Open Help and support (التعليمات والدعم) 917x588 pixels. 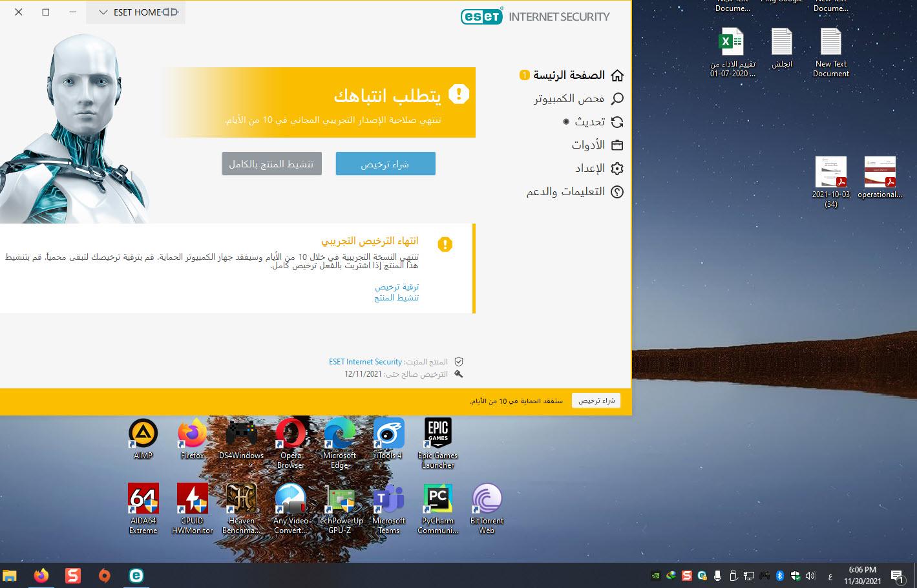574,191
